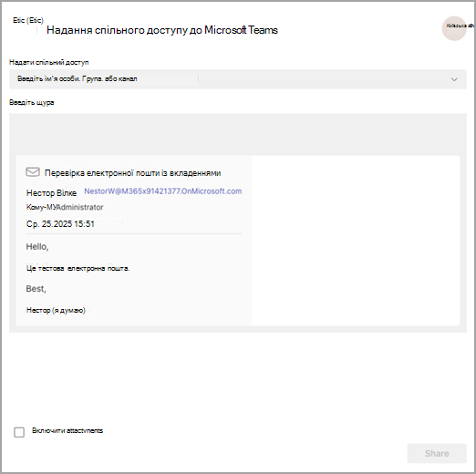The image size is (476, 474).
Task: Click the Надати спільний доступ label
Action: (x=49, y=62)
